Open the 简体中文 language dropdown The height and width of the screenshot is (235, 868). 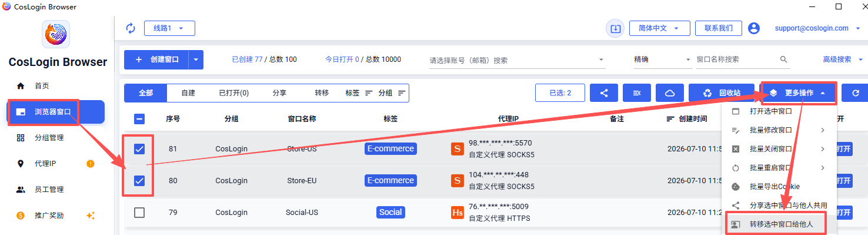[659, 28]
